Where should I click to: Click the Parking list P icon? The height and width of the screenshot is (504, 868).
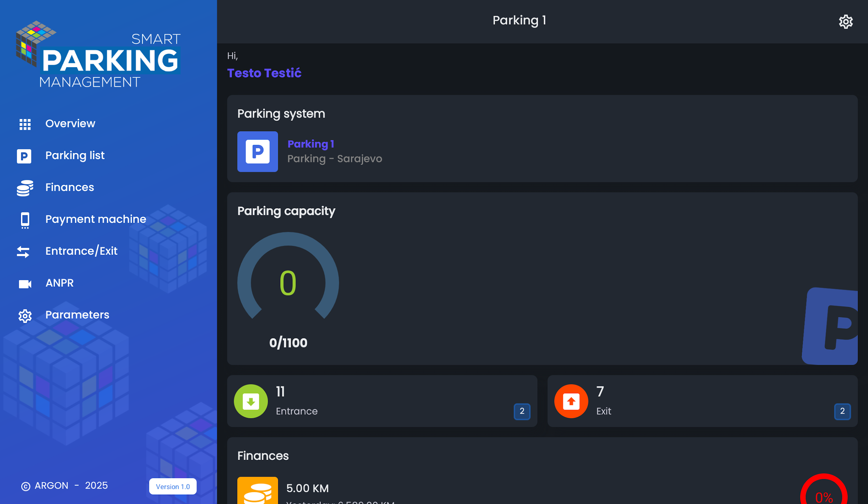click(x=24, y=156)
